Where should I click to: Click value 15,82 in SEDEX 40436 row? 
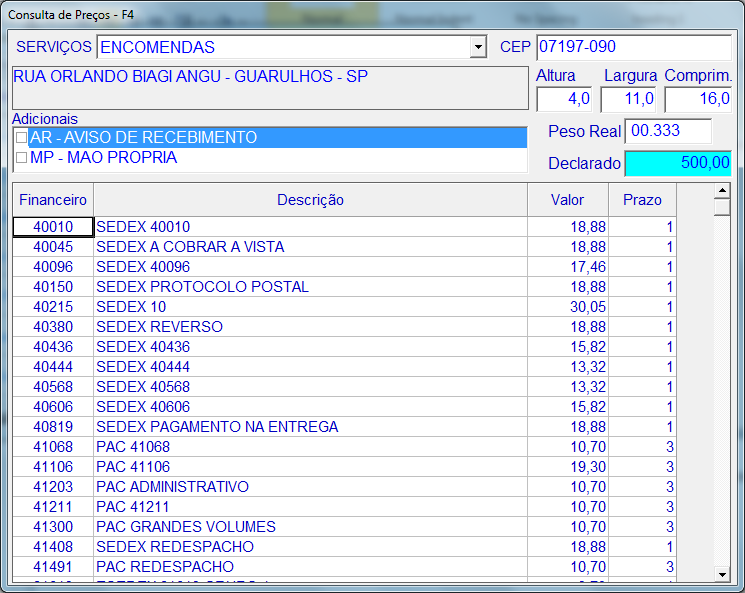pos(568,346)
